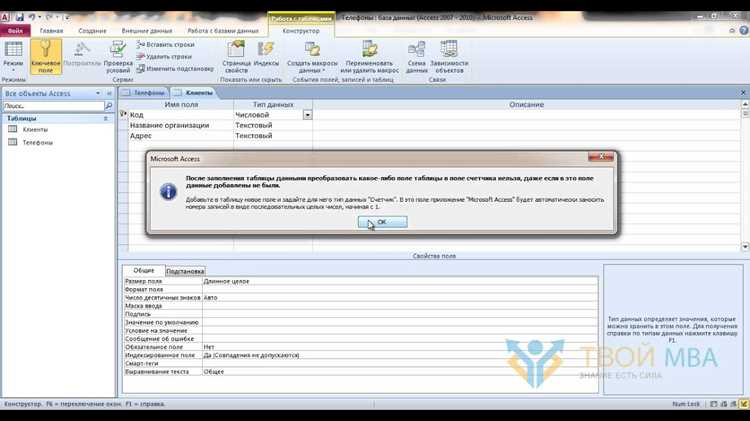The width and height of the screenshot is (750, 421).
Task: Close the Microsoft Access message dialog
Action: pyautogui.click(x=601, y=156)
